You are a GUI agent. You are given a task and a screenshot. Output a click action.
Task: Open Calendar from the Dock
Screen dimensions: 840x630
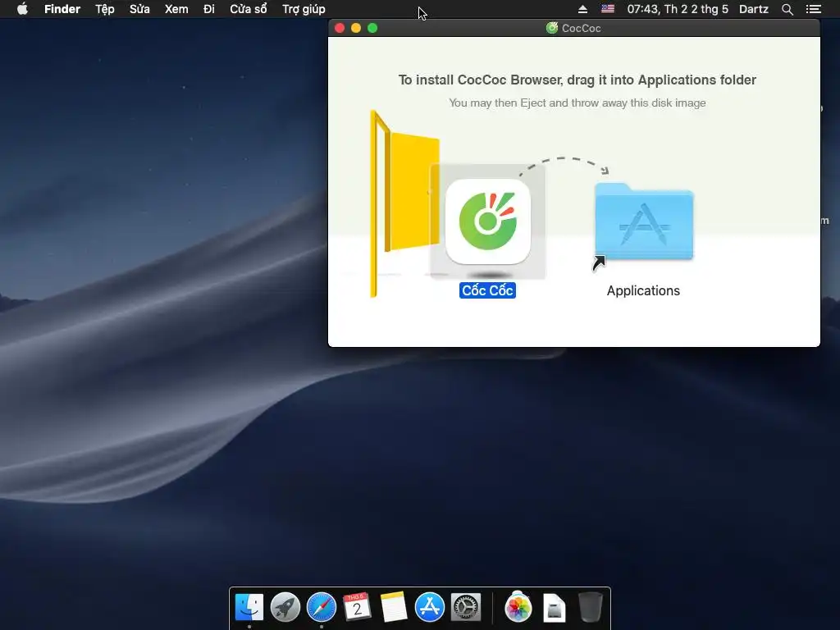(x=357, y=608)
